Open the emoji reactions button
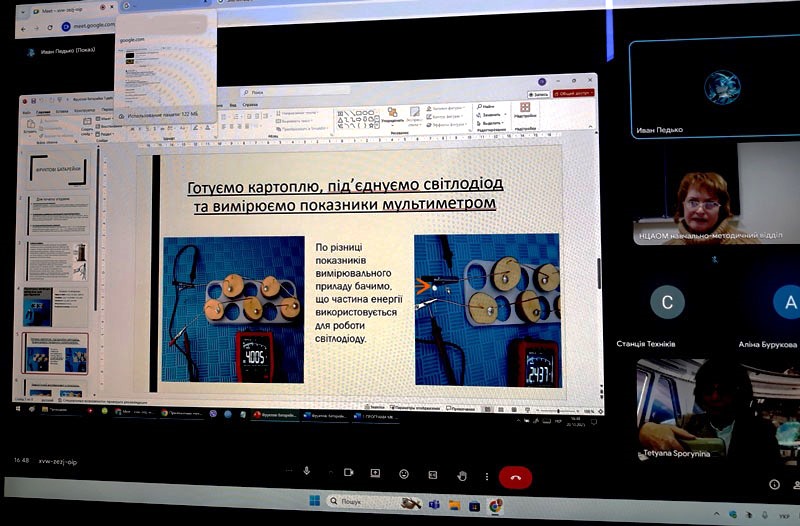 pyautogui.click(x=404, y=474)
